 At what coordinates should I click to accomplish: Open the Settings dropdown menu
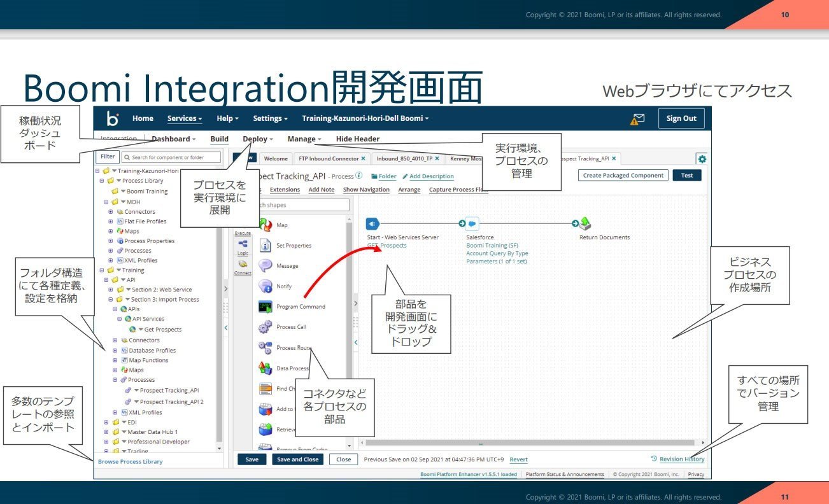(x=271, y=118)
